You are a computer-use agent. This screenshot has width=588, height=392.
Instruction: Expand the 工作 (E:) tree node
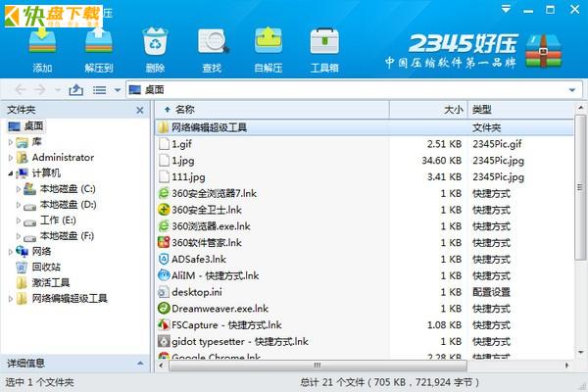point(18,220)
